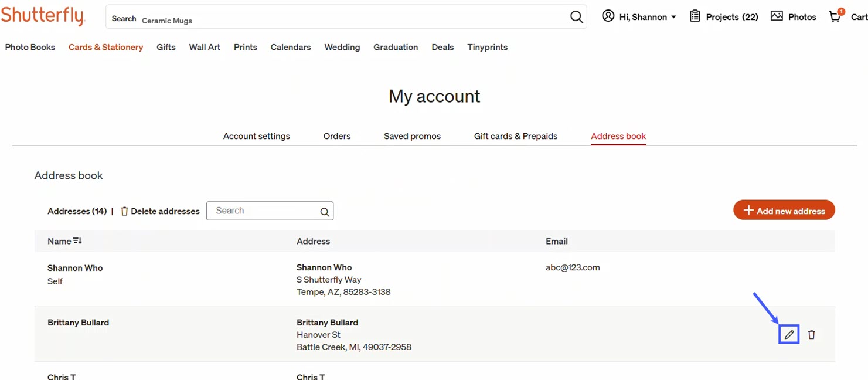This screenshot has width=868, height=380.
Task: Open the Projects clipboard icon
Action: click(695, 16)
